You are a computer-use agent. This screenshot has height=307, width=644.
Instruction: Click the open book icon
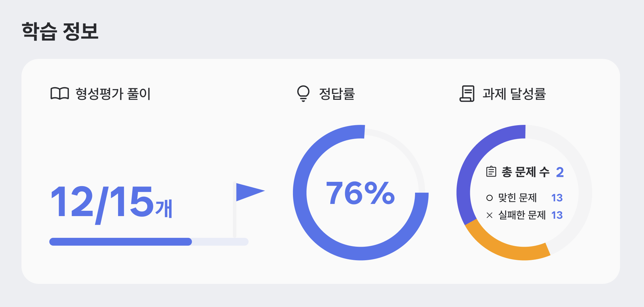60,94
